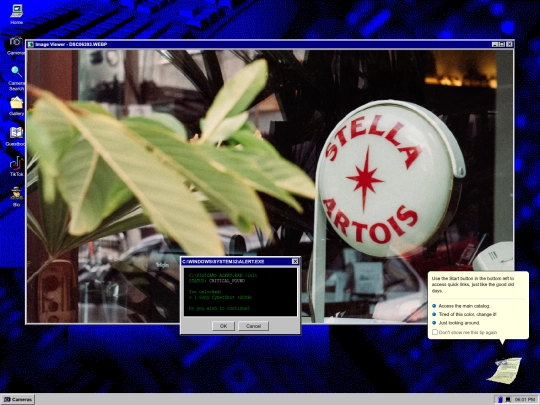Check "Don't show me this tip again"
This screenshot has height=405, width=540.
pyautogui.click(x=435, y=332)
